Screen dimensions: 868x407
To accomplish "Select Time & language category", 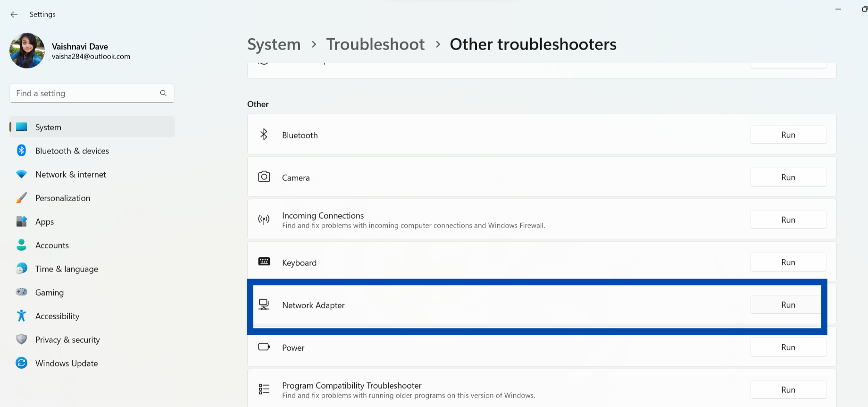I will point(67,269).
